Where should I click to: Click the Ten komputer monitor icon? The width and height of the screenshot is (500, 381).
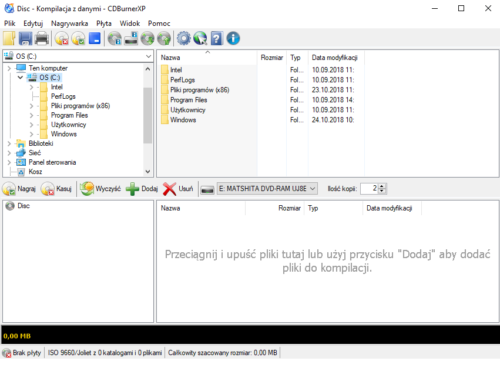[21, 68]
